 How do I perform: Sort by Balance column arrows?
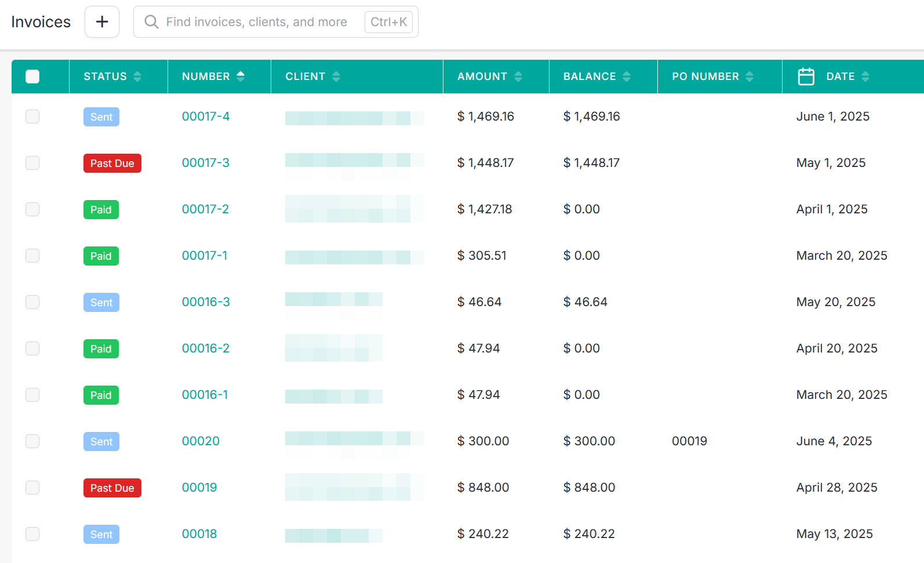click(x=627, y=77)
